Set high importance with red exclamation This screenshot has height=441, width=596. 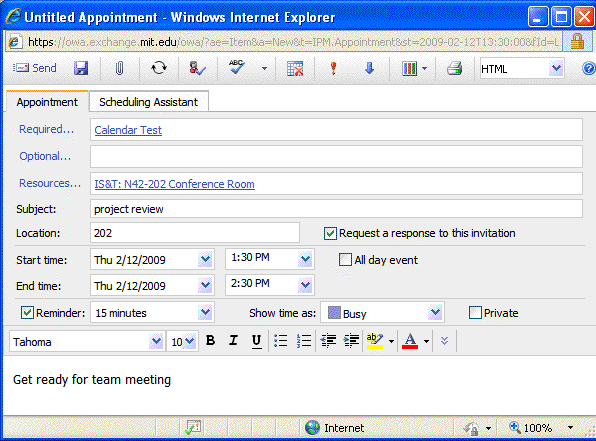coord(333,68)
